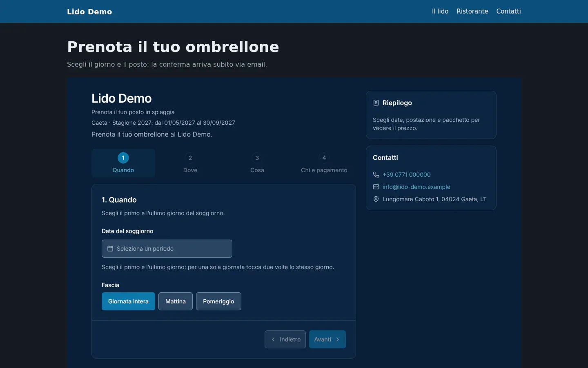Click the Avanti button

tap(327, 339)
